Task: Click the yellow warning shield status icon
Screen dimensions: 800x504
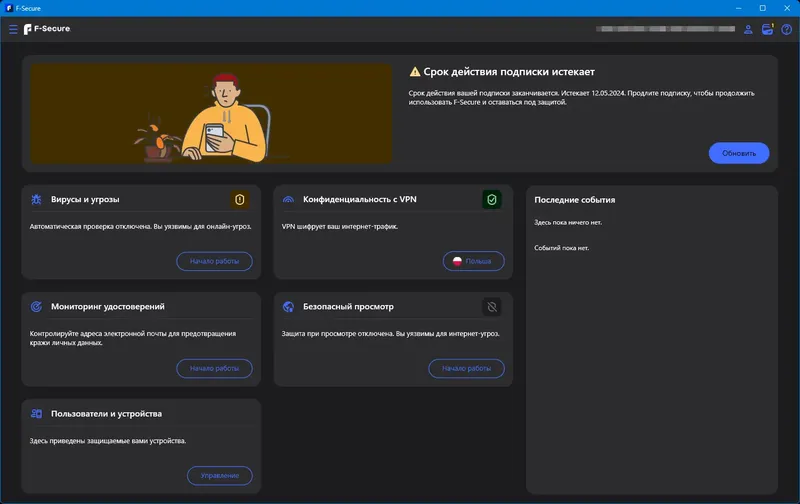Action: [239, 199]
